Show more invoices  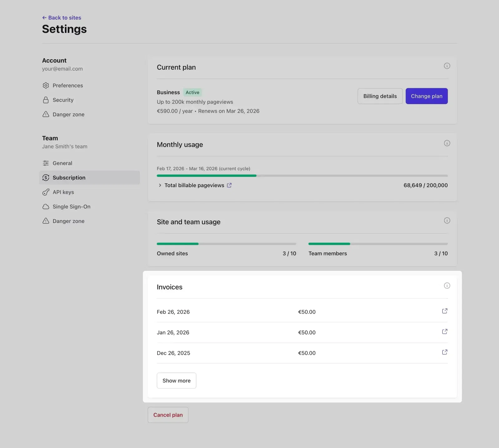tap(176, 380)
